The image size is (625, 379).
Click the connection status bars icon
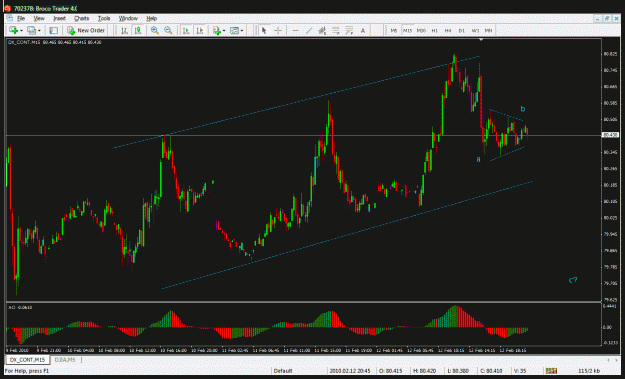point(551,371)
